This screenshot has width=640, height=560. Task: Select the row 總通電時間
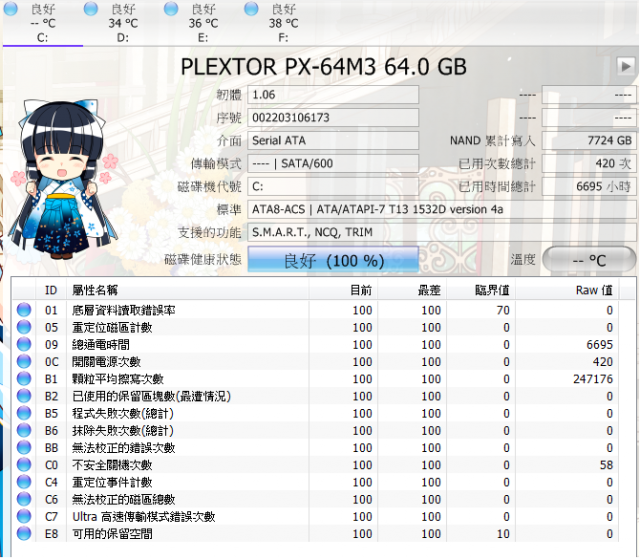[315, 344]
